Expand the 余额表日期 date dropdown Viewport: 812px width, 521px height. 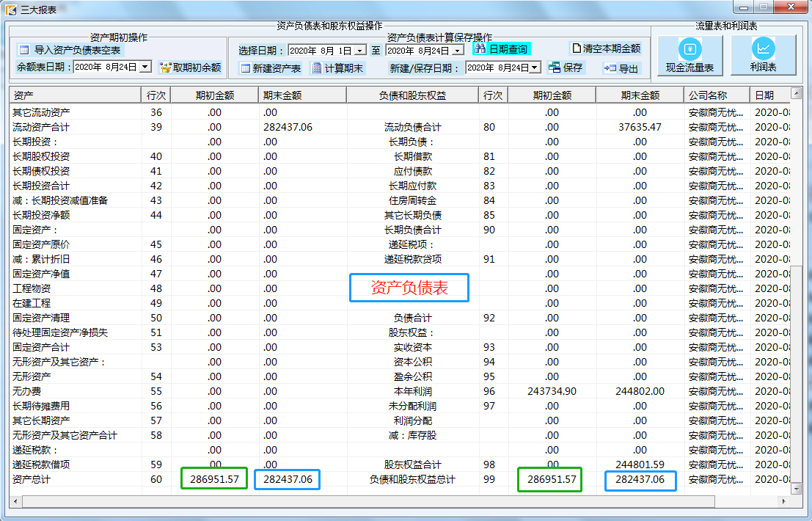(145, 68)
